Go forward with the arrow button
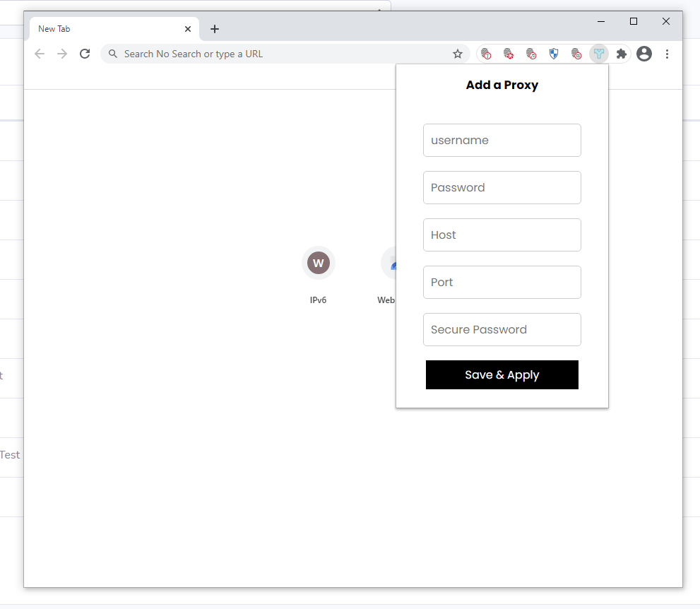The image size is (700, 609). pyautogui.click(x=62, y=54)
